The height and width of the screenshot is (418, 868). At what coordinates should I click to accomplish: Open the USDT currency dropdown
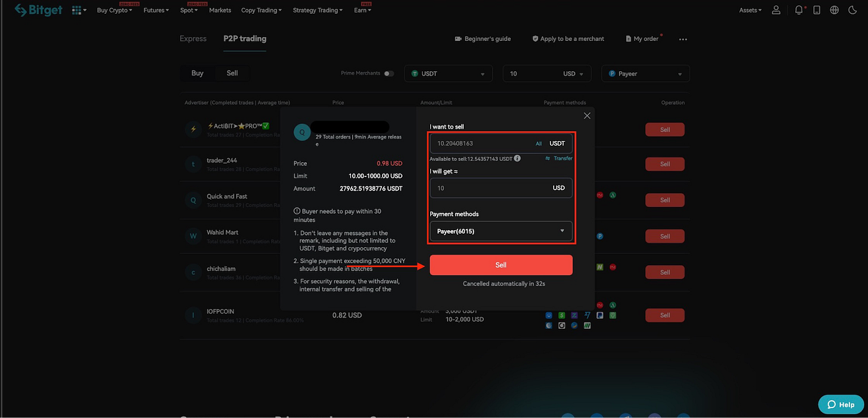[x=448, y=73]
